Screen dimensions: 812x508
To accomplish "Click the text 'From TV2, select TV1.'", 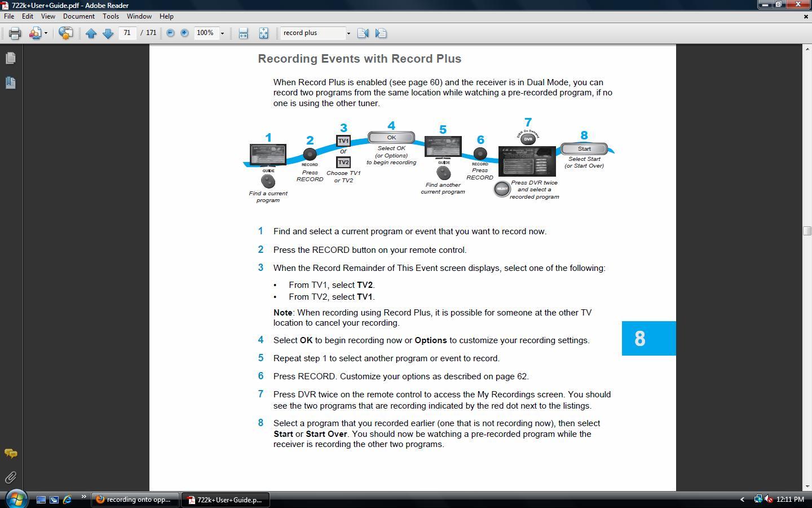I will tap(332, 297).
